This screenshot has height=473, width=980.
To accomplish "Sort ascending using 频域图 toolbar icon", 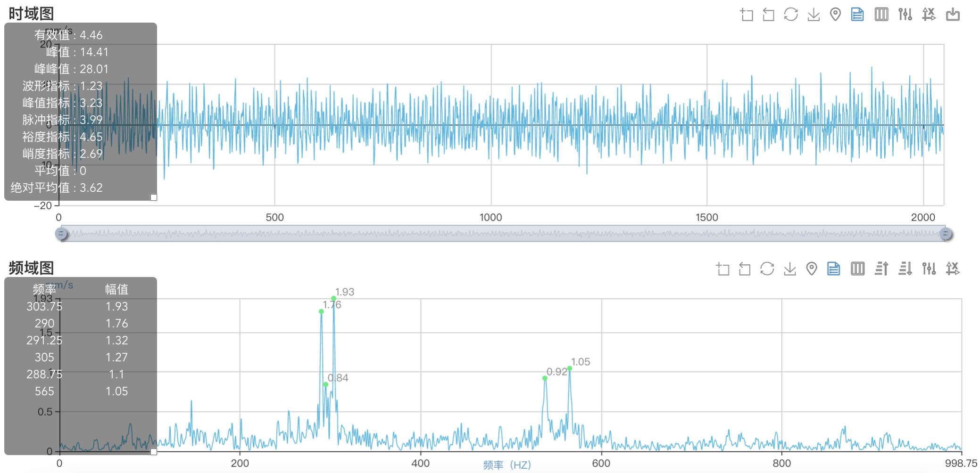I will (881, 269).
